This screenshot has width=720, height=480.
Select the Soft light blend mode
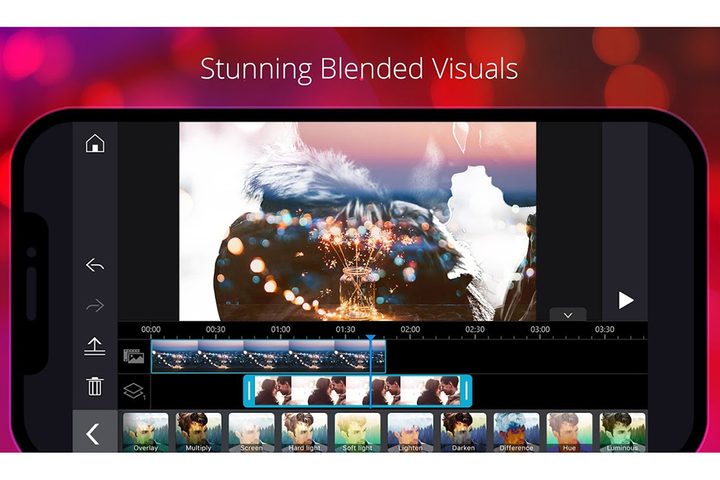[x=358, y=432]
